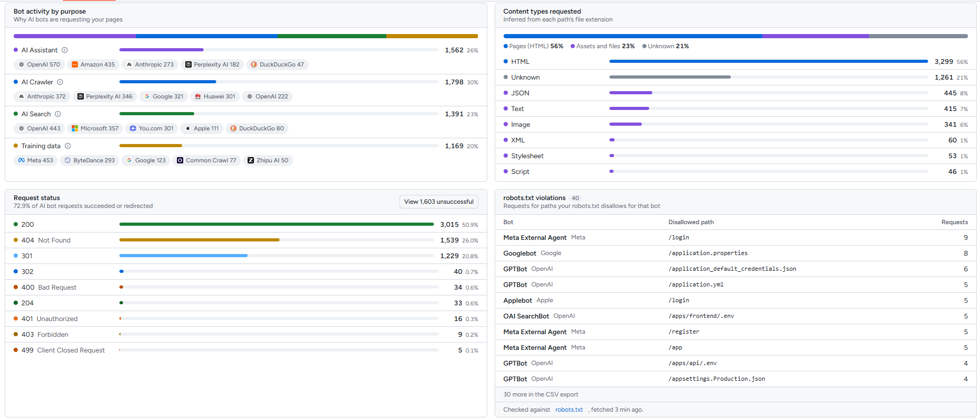Select the 403 Forbidden status row
Viewport: 980px width, 419px height.
coord(246,335)
